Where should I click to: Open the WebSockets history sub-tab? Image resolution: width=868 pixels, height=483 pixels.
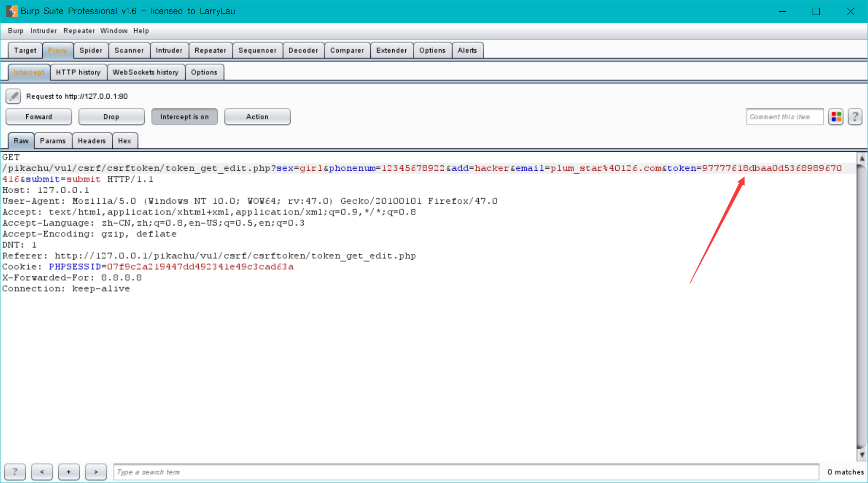pyautogui.click(x=146, y=72)
